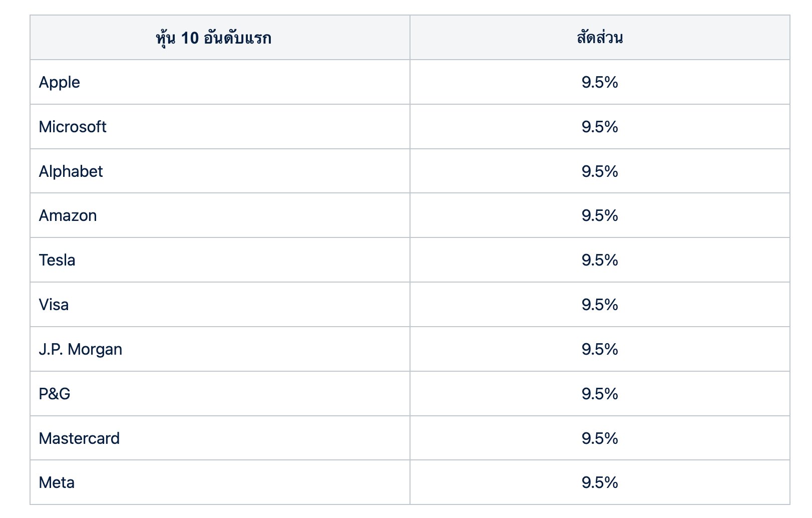
Task: Click Mastercard's 9.5% proportion value
Action: click(600, 438)
